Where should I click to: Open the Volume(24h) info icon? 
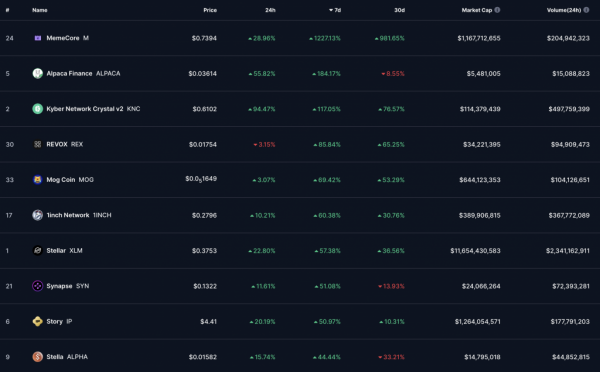point(586,10)
